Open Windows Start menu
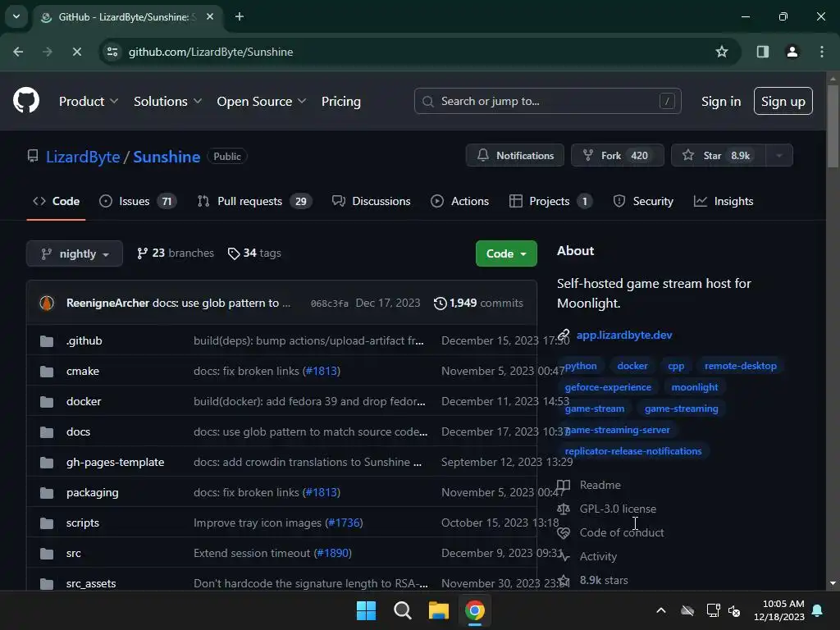Viewport: 840px width, 630px height. [x=367, y=610]
